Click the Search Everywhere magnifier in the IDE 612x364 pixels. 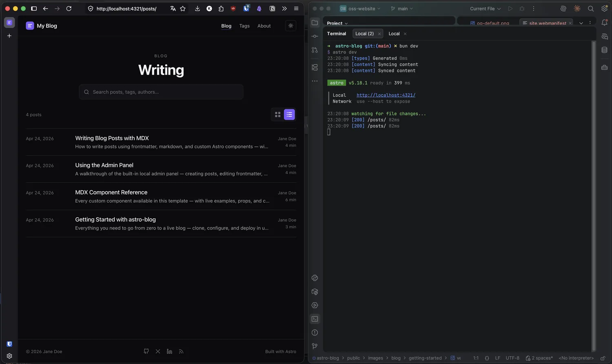click(590, 8)
